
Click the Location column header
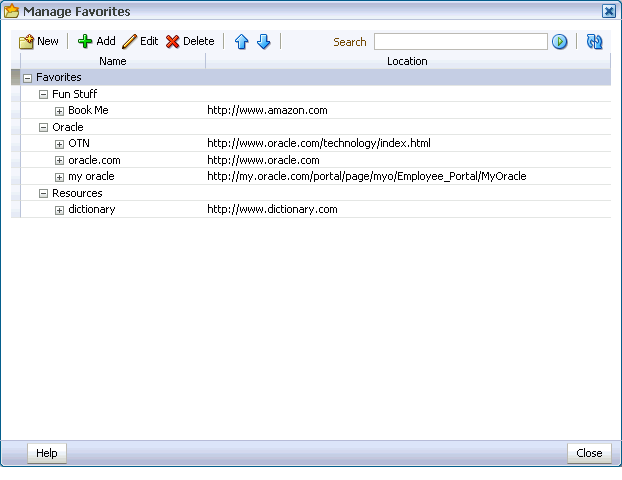pos(407,61)
